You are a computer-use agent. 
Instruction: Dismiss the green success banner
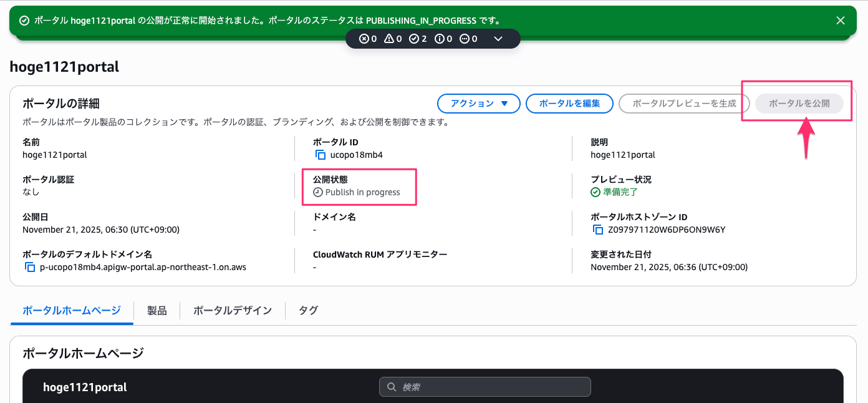(841, 21)
